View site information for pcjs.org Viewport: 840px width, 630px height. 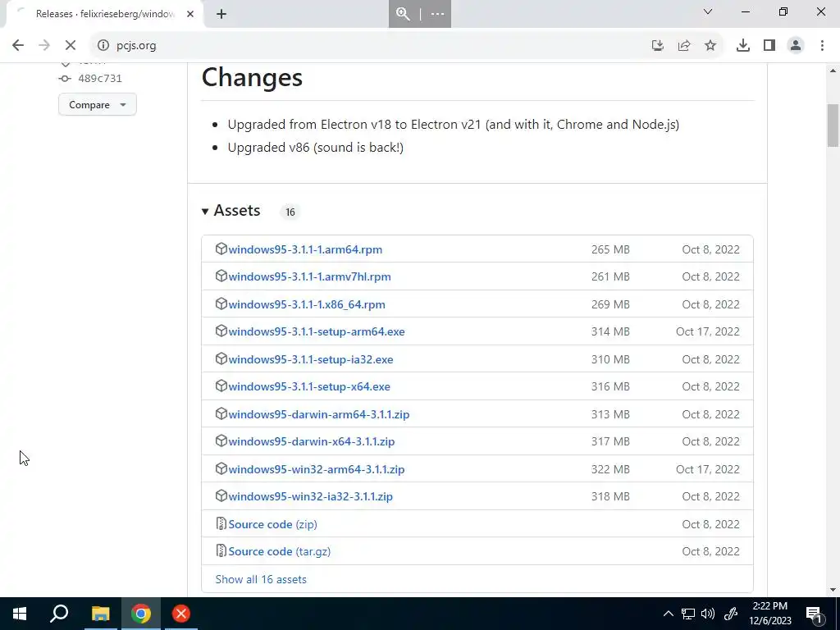pos(103,46)
